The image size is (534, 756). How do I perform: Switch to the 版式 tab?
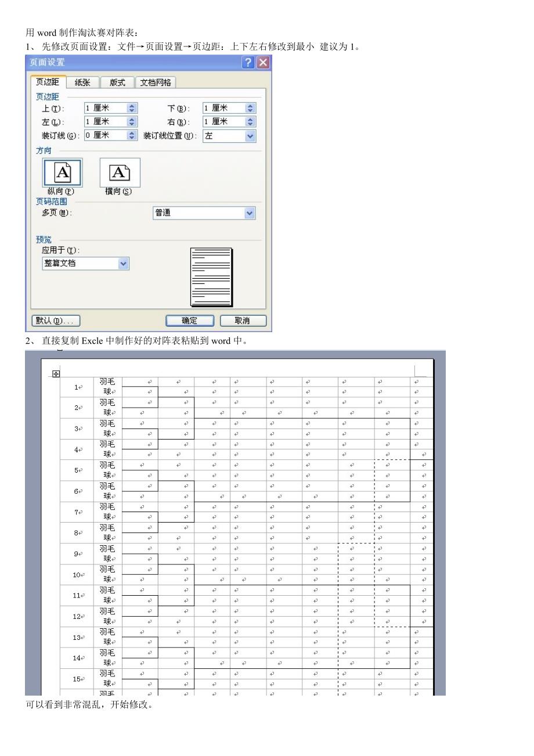(117, 82)
